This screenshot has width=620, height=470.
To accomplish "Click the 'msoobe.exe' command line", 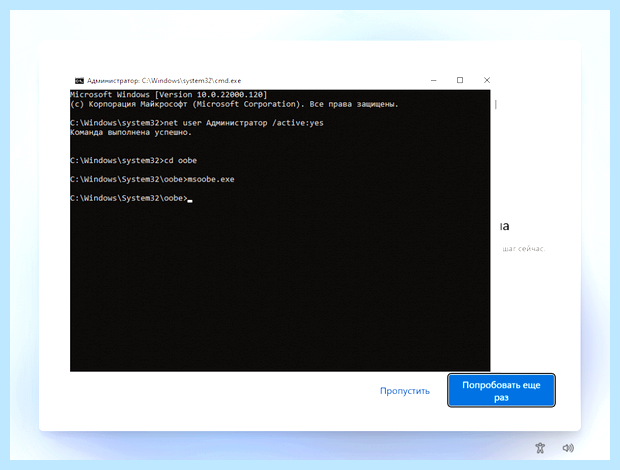I will click(x=152, y=179).
